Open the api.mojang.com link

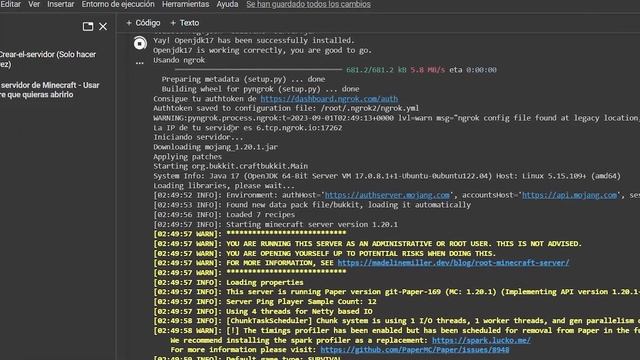(x=569, y=195)
